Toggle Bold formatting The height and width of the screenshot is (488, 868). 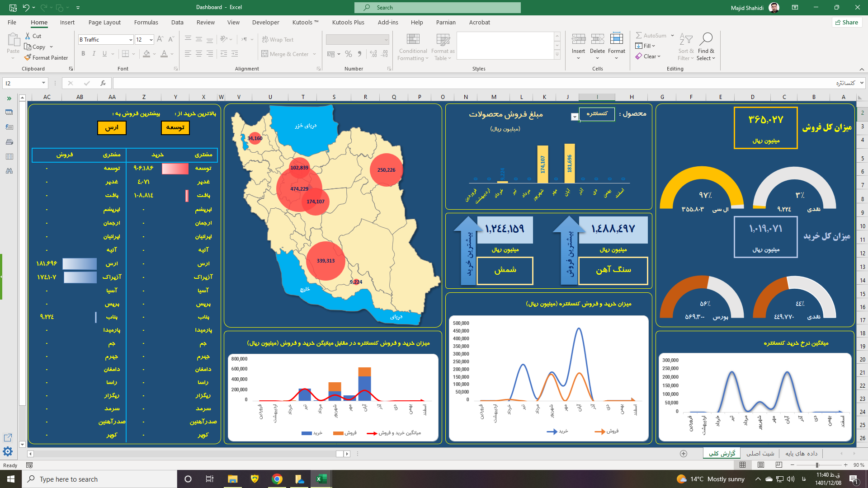pos(83,54)
